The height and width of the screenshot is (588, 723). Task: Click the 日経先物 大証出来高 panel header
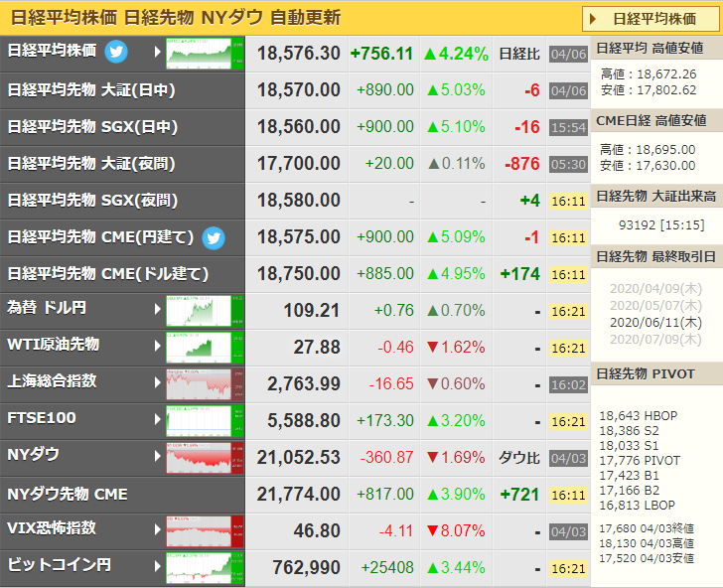[x=656, y=197]
